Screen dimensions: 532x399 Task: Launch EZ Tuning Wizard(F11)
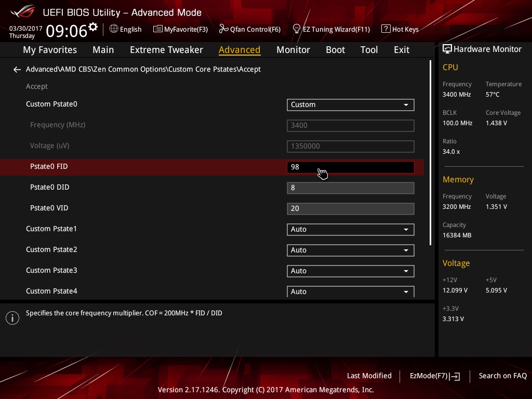tap(331, 29)
